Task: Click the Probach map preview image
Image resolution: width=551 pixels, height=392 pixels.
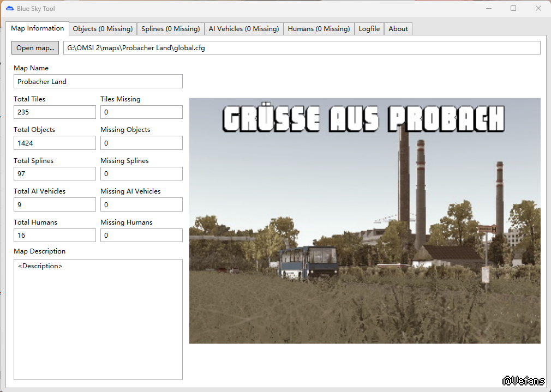Action: [364, 221]
